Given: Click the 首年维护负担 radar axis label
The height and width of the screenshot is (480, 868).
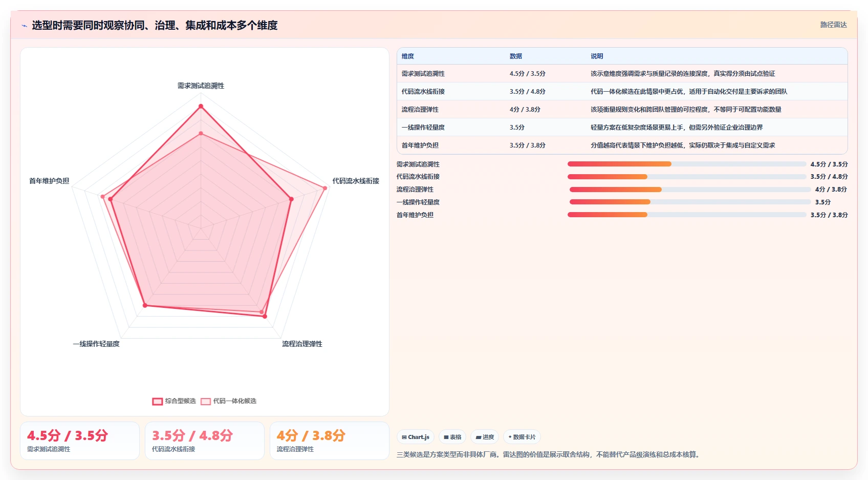Looking at the screenshot, I should (49, 181).
